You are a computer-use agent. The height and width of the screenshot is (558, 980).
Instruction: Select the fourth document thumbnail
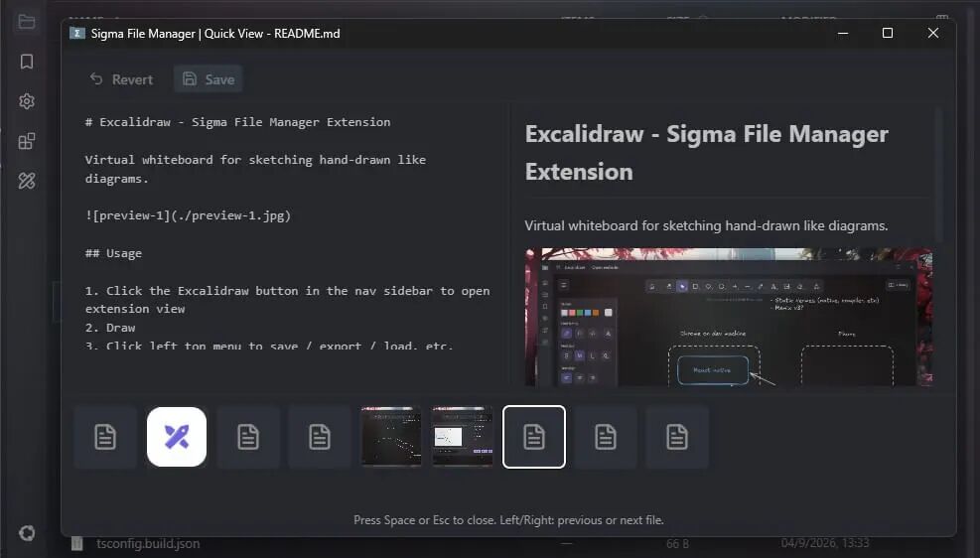[320, 437]
